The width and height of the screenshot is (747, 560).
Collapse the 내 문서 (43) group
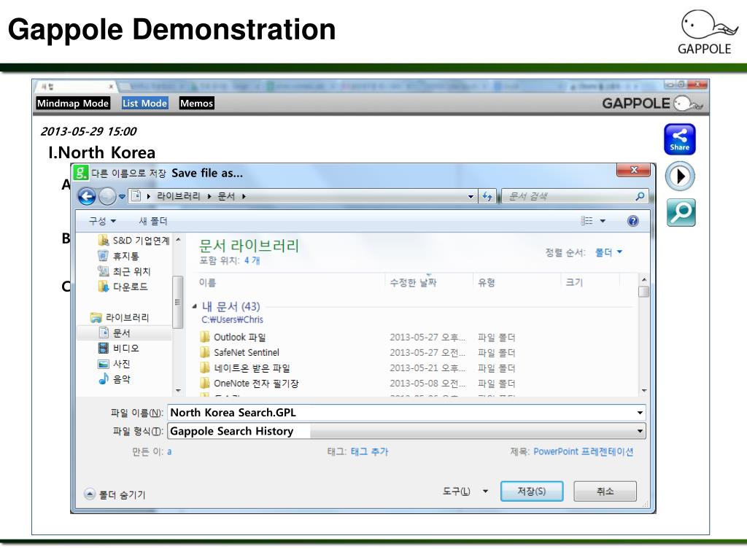(x=194, y=306)
